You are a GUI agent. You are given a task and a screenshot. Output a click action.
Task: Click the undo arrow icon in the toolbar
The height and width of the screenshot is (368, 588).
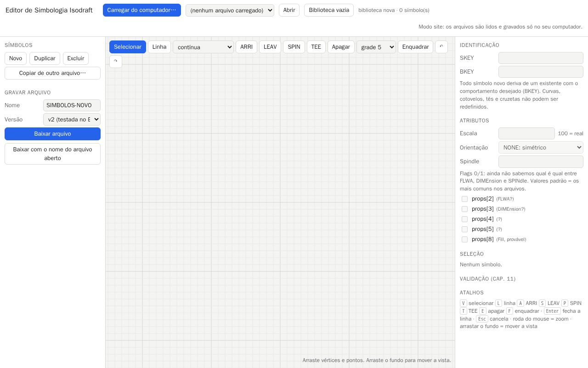[441, 47]
